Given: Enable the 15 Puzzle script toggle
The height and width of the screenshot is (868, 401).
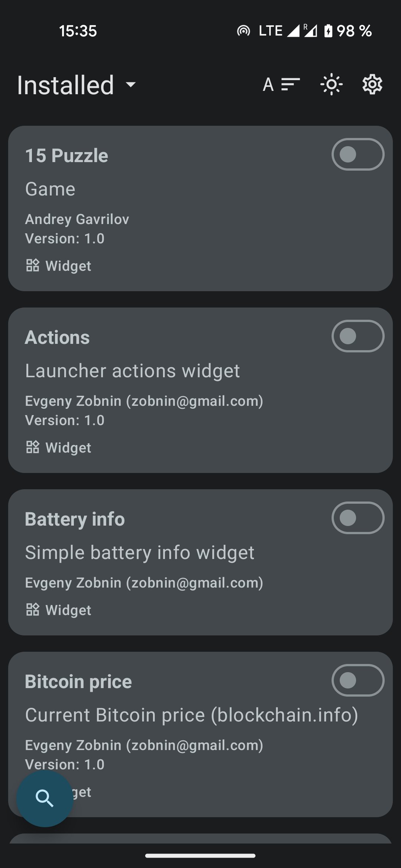Looking at the screenshot, I should click(358, 154).
